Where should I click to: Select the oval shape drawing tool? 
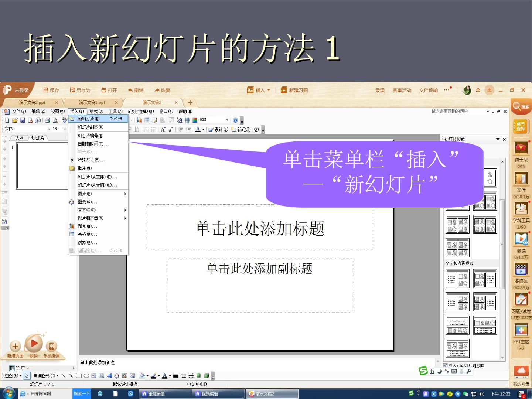86,376
